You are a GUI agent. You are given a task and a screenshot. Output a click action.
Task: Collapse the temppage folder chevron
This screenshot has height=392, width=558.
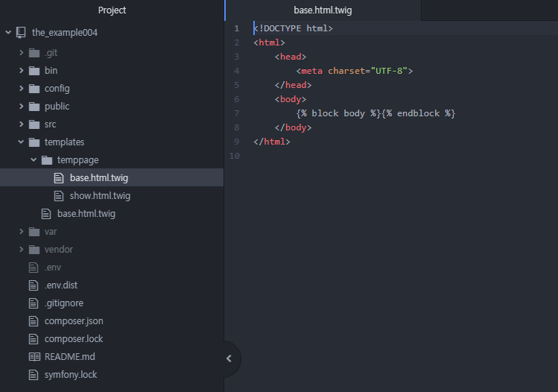(34, 160)
